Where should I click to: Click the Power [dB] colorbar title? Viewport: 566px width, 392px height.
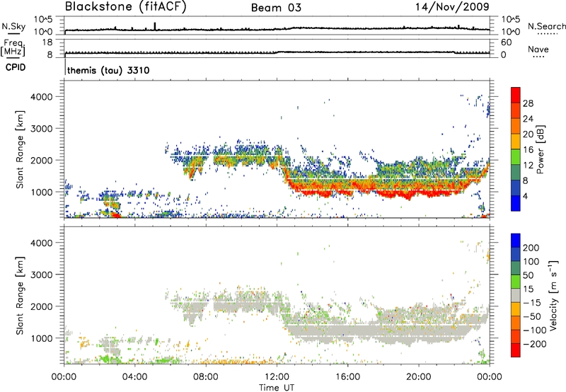540,149
